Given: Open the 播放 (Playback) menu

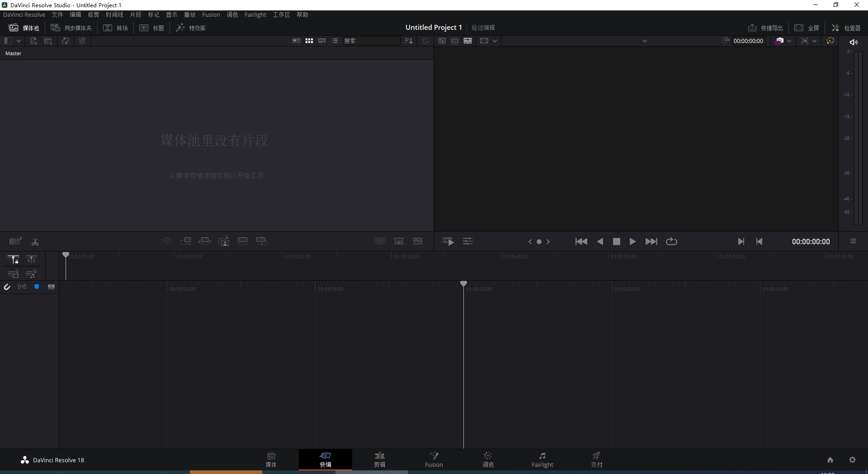Looking at the screenshot, I should (190, 14).
